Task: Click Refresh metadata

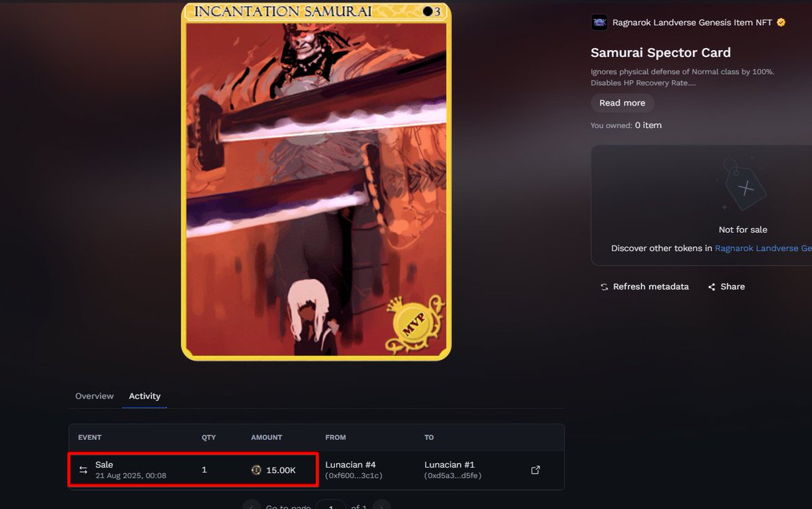Action: pyautogui.click(x=644, y=287)
